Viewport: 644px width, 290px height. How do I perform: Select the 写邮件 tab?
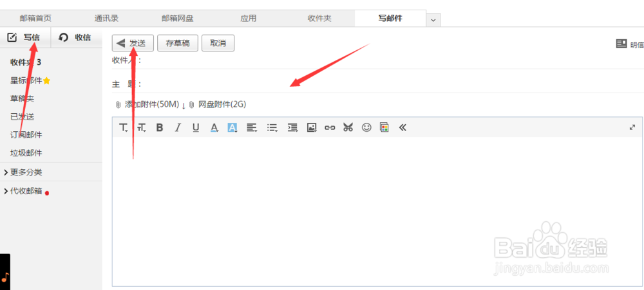(x=390, y=18)
